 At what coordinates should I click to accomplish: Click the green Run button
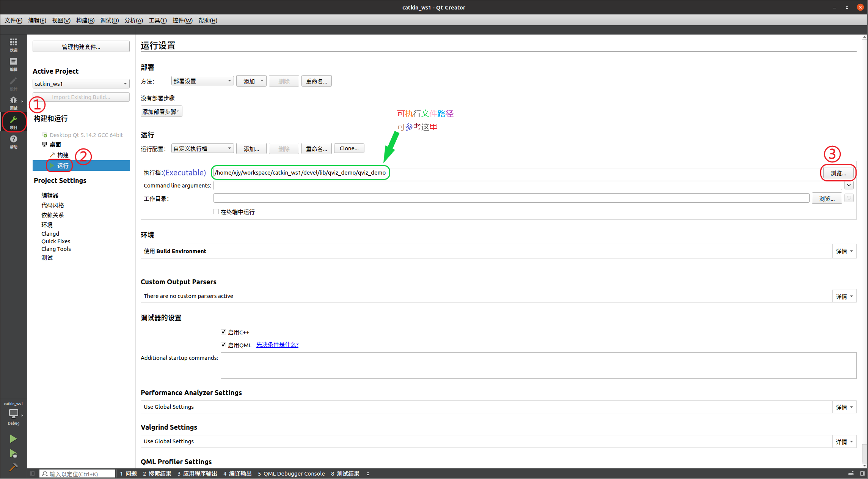click(13, 439)
